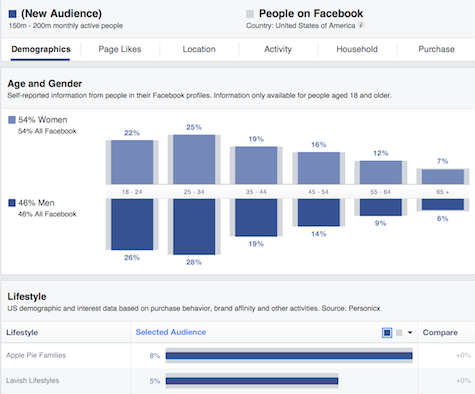Click the women 45-54 bar at 16%
This screenshot has height=394, width=475.
click(319, 168)
